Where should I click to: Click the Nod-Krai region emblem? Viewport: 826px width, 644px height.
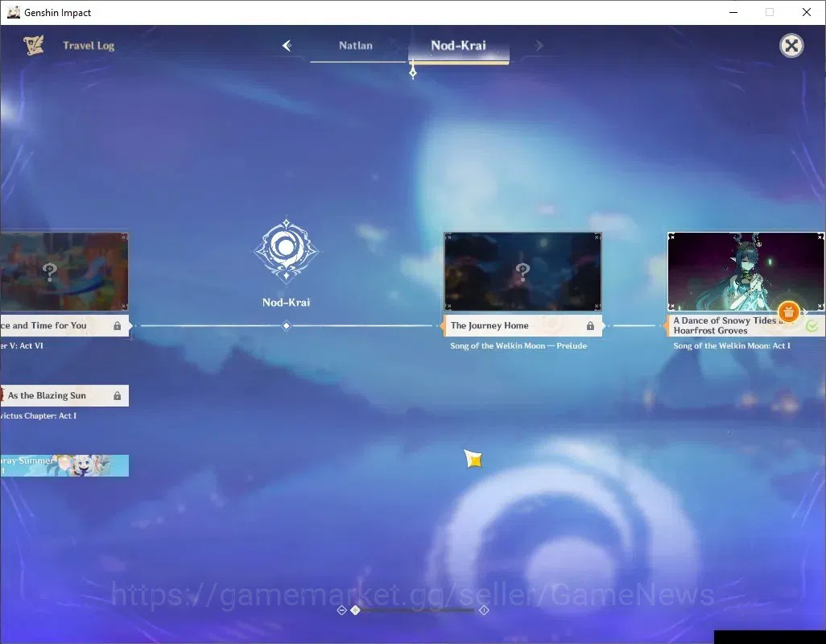286,250
